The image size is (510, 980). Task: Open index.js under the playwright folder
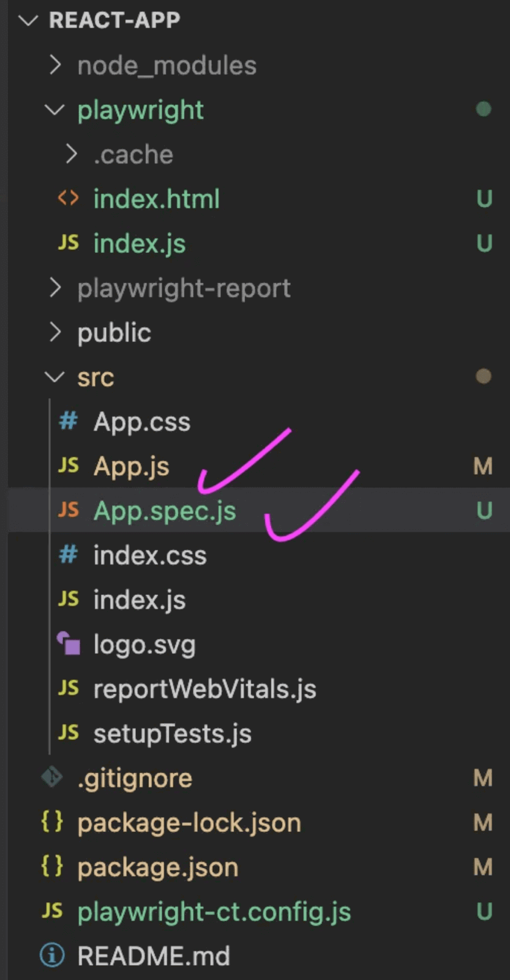(x=140, y=244)
